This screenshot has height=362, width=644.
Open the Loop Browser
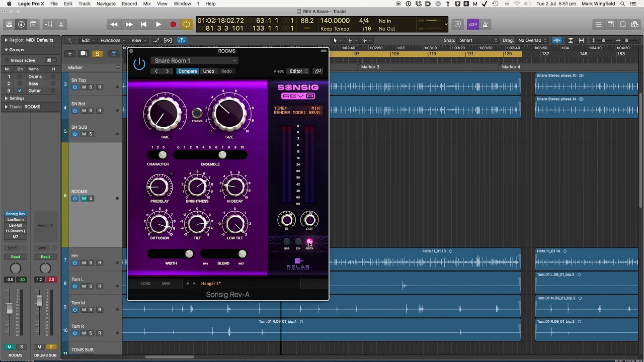pos(623,24)
